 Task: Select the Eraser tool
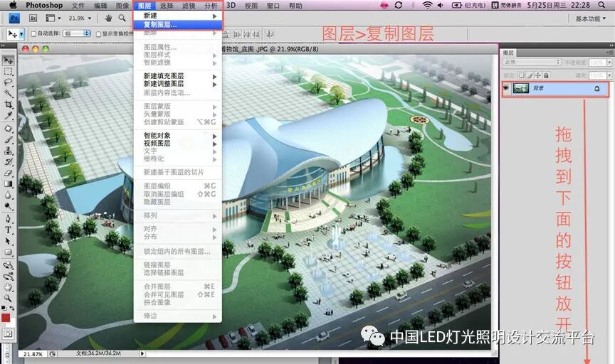tap(9, 173)
